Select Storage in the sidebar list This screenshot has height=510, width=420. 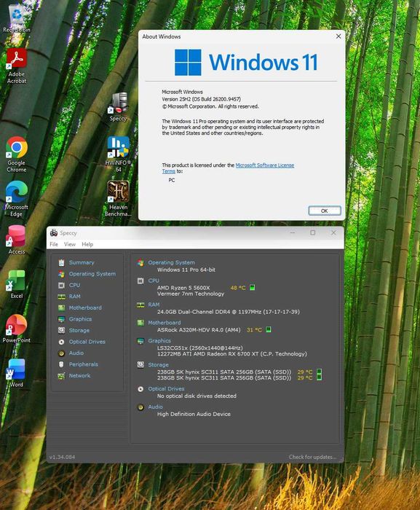79,331
